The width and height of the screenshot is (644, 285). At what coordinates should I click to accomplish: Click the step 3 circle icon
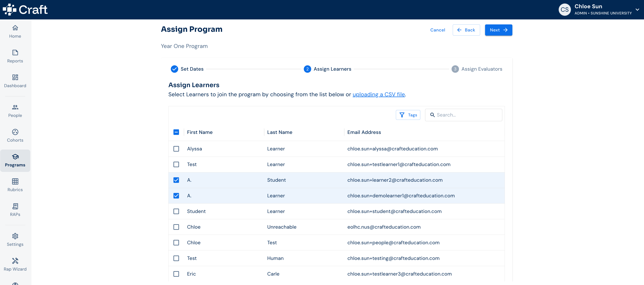pyautogui.click(x=455, y=69)
